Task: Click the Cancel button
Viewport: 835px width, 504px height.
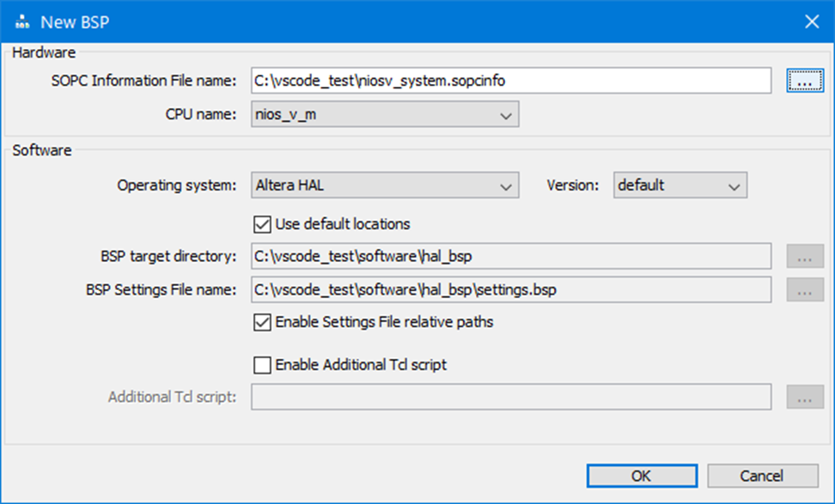Action: [761, 476]
